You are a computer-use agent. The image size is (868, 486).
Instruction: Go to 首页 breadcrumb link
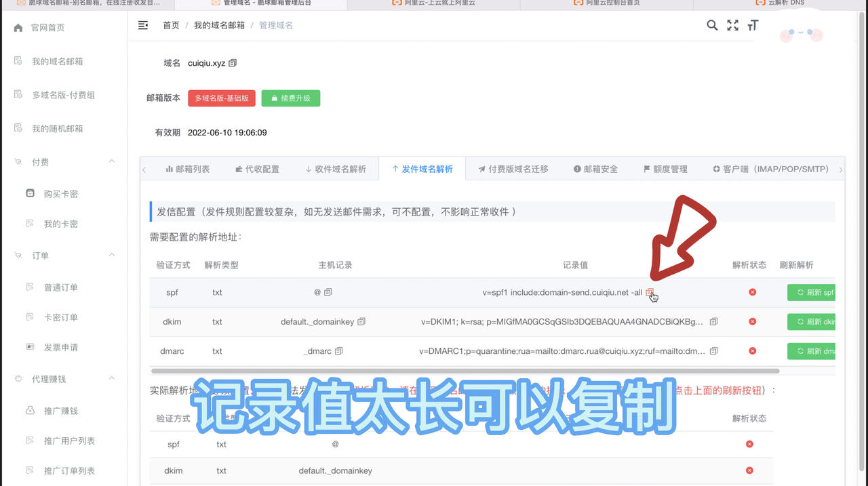(x=171, y=25)
